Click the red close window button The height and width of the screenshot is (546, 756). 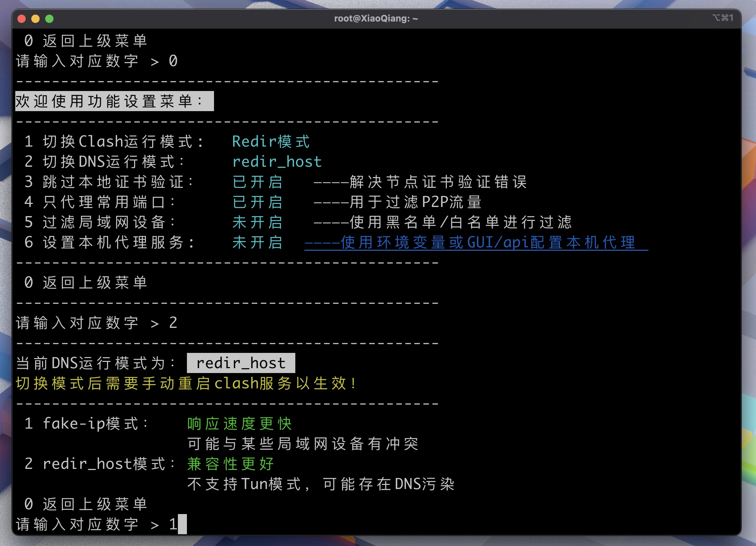22,19
